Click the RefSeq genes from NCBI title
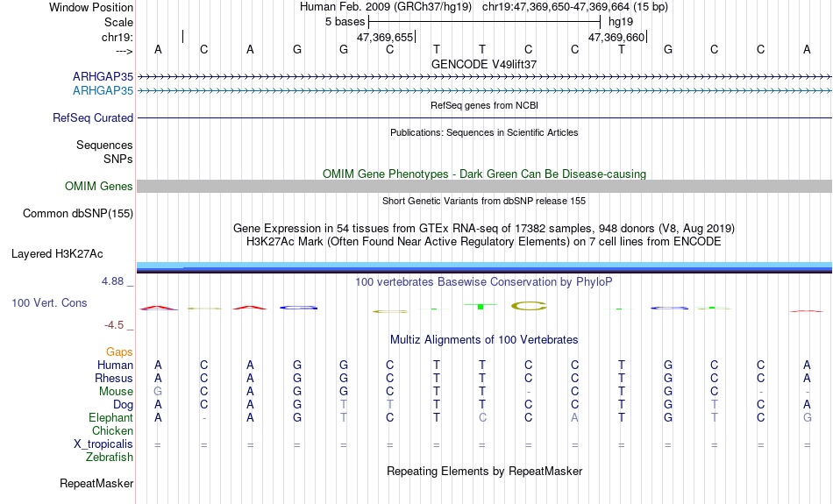 (485, 105)
